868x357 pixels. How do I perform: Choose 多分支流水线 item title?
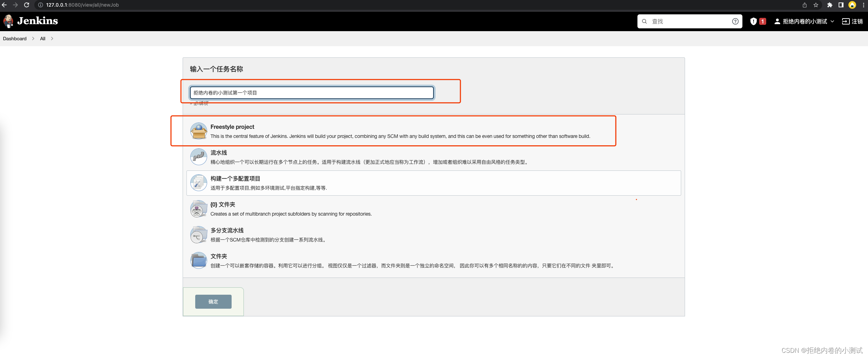point(227,230)
